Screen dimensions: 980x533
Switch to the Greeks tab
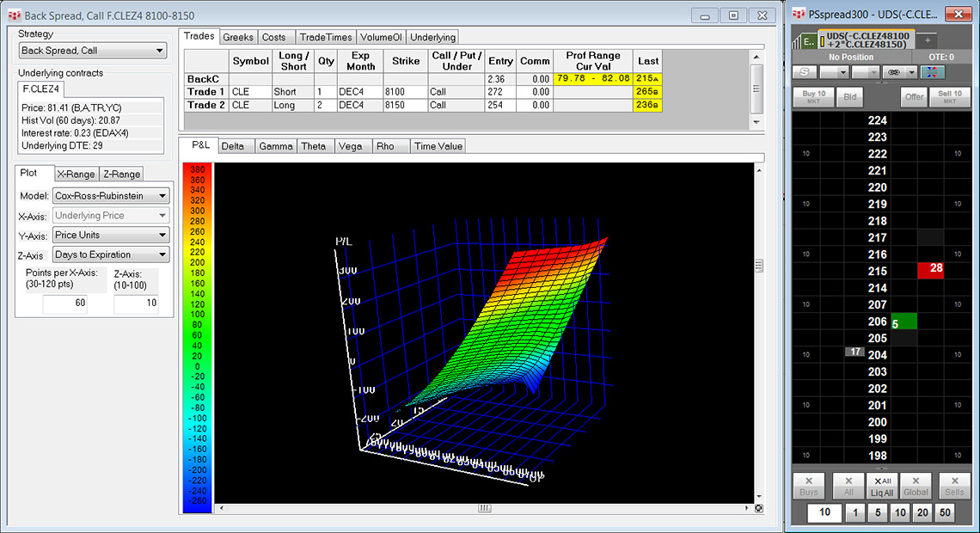tap(238, 37)
